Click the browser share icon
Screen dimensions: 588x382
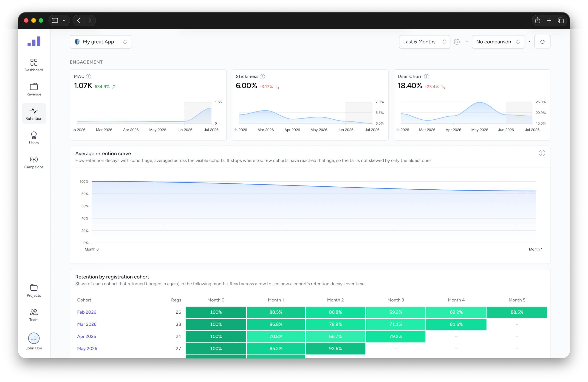pyautogui.click(x=538, y=20)
